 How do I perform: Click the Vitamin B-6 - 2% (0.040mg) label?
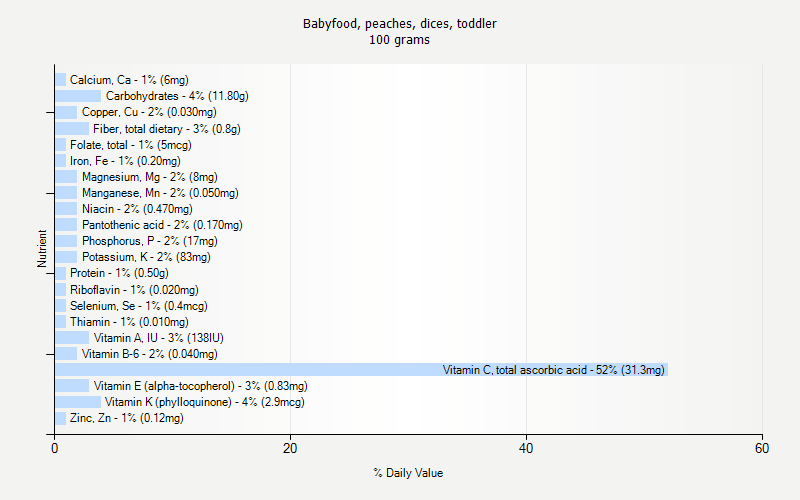(x=149, y=354)
